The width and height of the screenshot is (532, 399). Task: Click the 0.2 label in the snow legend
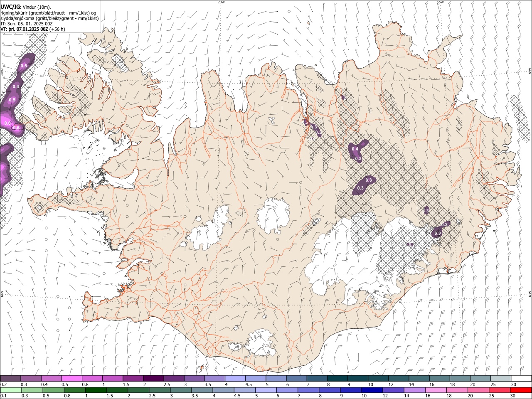point(3,384)
